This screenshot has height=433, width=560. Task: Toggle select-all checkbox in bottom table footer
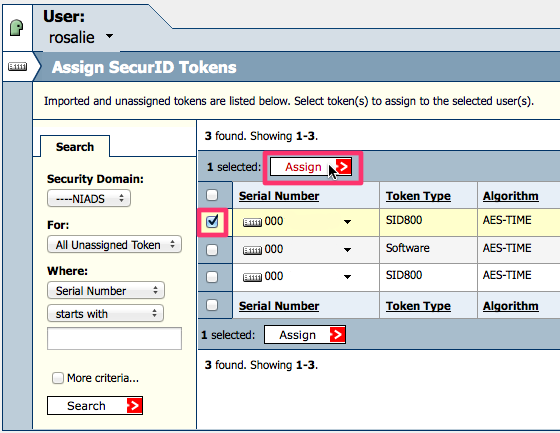[212, 305]
